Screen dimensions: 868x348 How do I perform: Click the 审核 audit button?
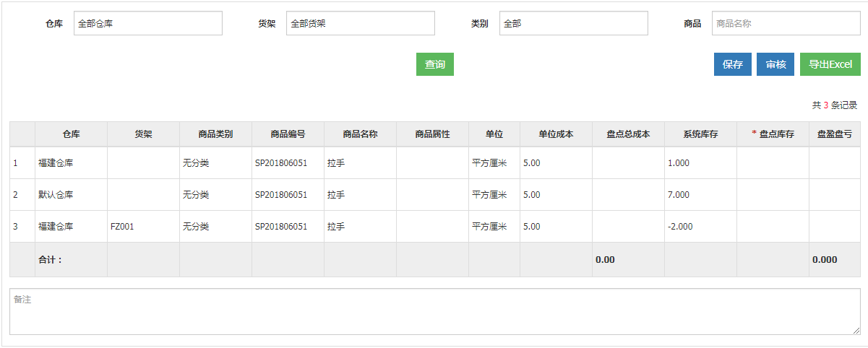click(x=775, y=64)
